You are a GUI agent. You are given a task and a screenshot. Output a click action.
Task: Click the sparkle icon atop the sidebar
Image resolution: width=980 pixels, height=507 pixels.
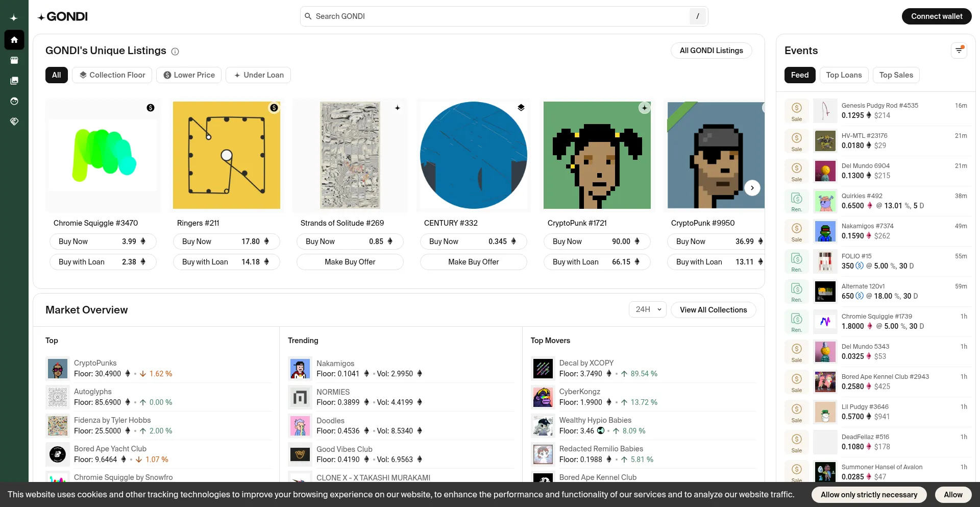14,18
